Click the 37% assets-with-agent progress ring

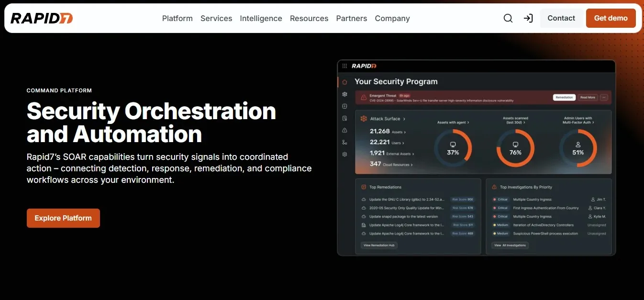coord(453,148)
